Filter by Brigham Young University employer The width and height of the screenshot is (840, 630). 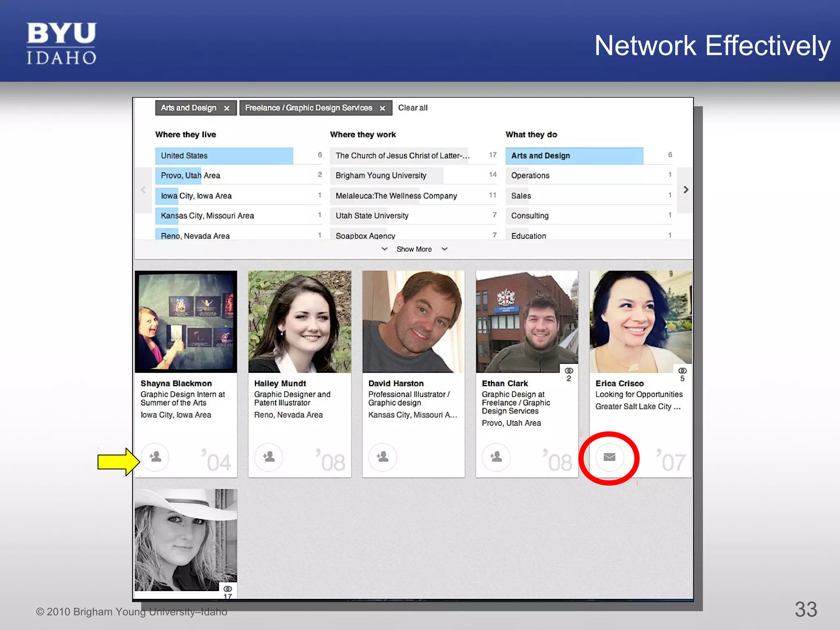[413, 176]
